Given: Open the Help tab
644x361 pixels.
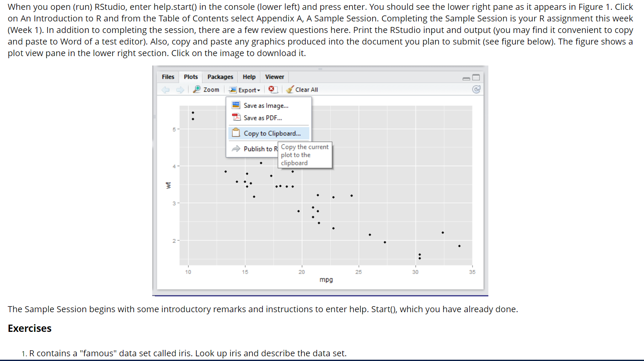Looking at the screenshot, I should pos(249,77).
